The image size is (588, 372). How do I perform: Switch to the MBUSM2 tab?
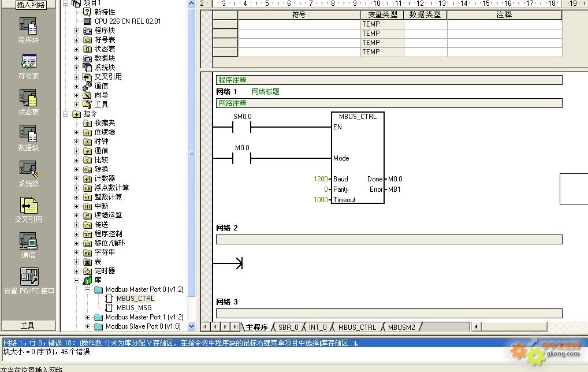tap(401, 328)
